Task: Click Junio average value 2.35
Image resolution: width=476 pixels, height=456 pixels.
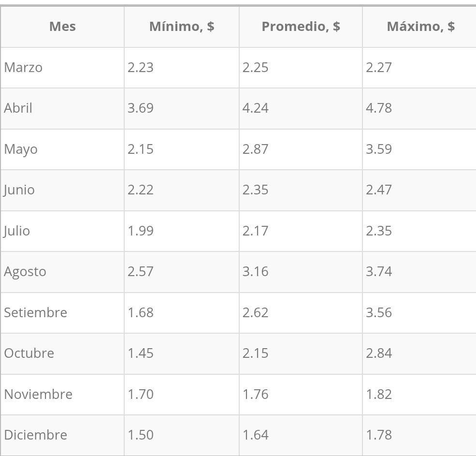Action: 255,190
